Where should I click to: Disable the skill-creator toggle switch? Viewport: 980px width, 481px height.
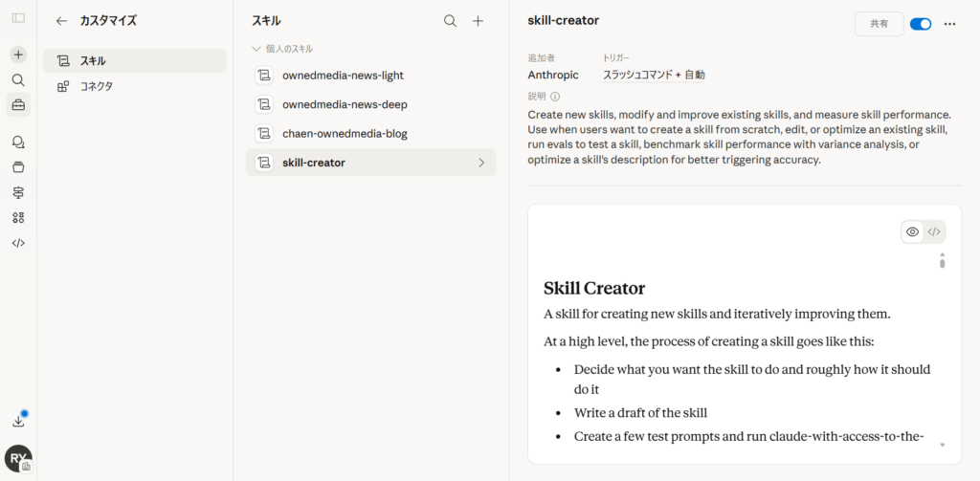point(920,24)
